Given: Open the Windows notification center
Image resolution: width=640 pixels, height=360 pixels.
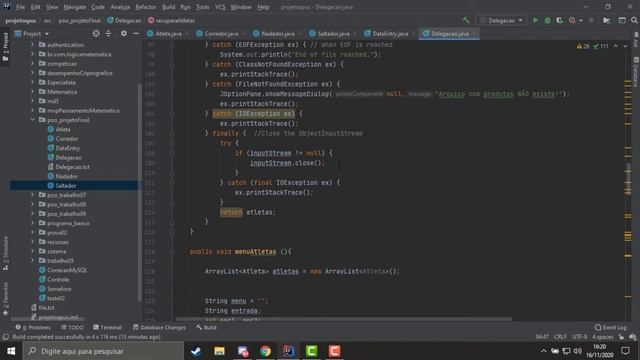Looking at the screenshot, I should coord(625,351).
